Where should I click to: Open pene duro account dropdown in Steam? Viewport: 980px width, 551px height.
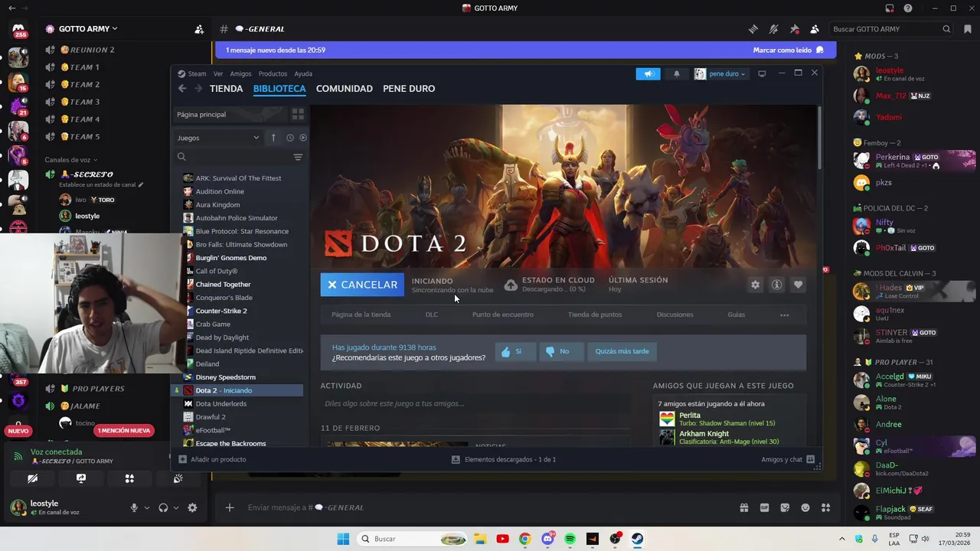720,74
